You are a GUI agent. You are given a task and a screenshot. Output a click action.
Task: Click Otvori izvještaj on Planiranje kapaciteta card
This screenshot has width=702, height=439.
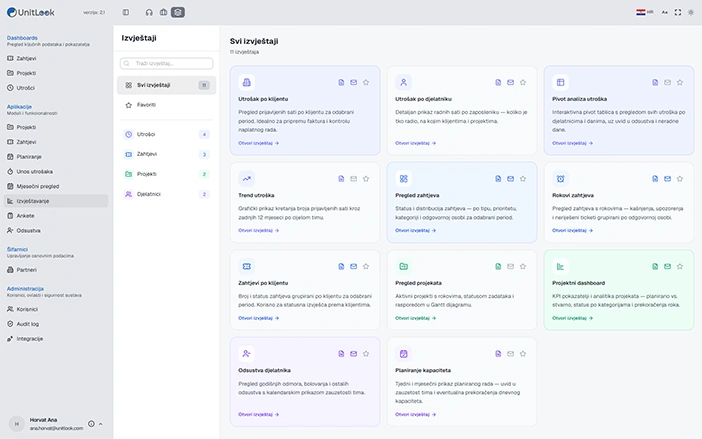click(x=415, y=415)
